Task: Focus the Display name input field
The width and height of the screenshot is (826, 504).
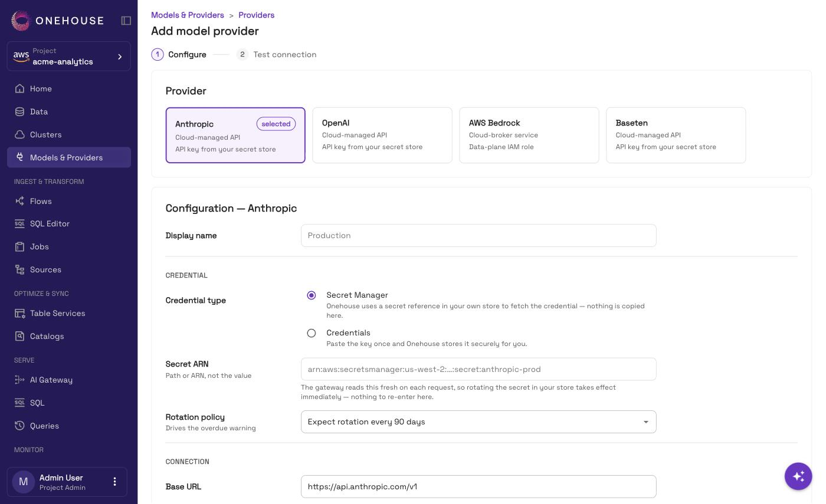Action: 478,235
